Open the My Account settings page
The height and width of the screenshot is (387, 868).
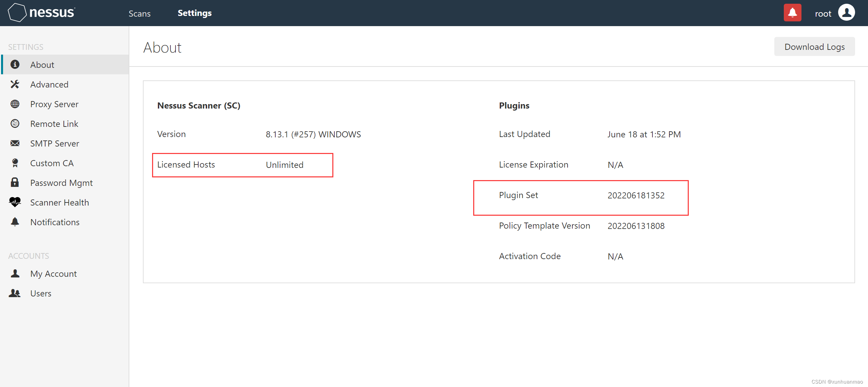(53, 274)
